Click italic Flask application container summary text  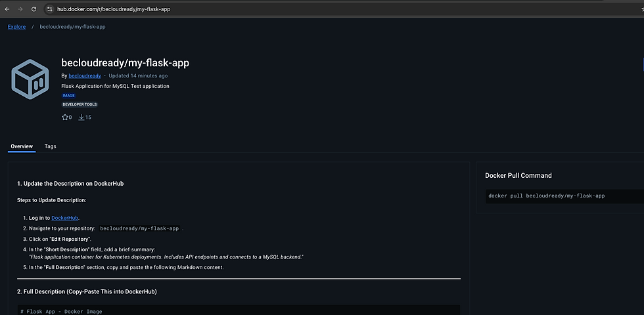(x=166, y=257)
